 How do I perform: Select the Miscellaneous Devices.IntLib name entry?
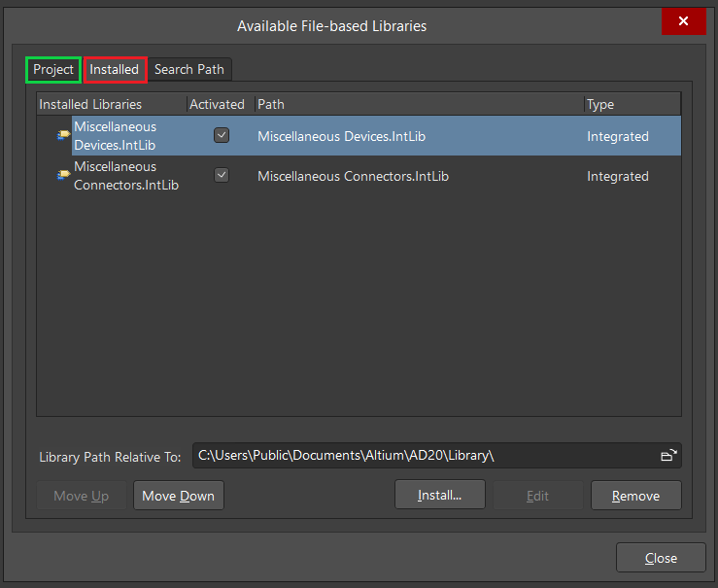tap(115, 136)
